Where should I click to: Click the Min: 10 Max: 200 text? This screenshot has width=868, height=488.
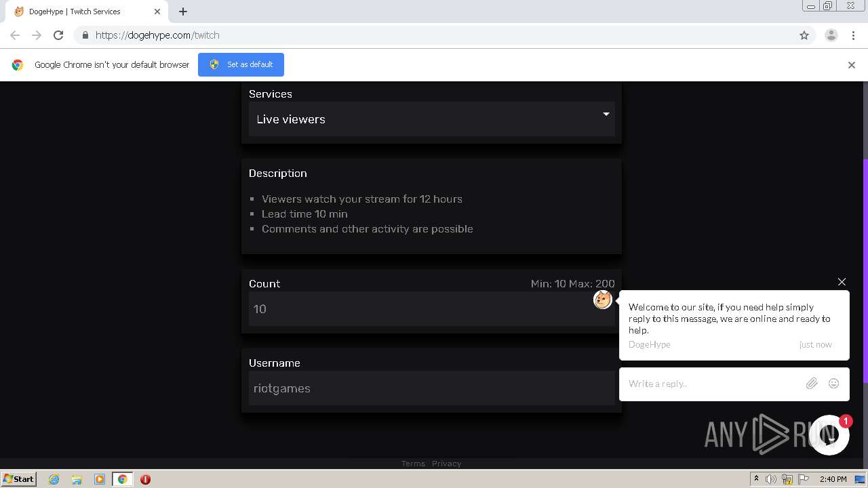click(572, 284)
